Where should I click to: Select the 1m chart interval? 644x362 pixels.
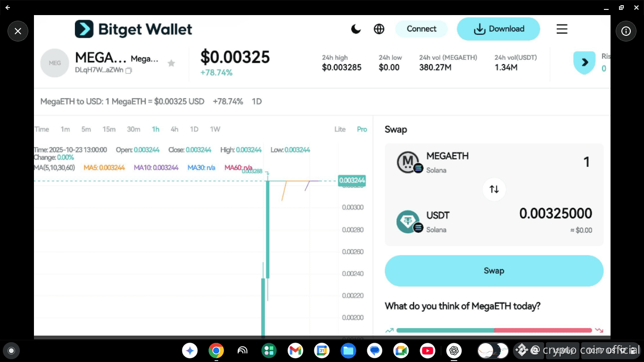pyautogui.click(x=65, y=129)
